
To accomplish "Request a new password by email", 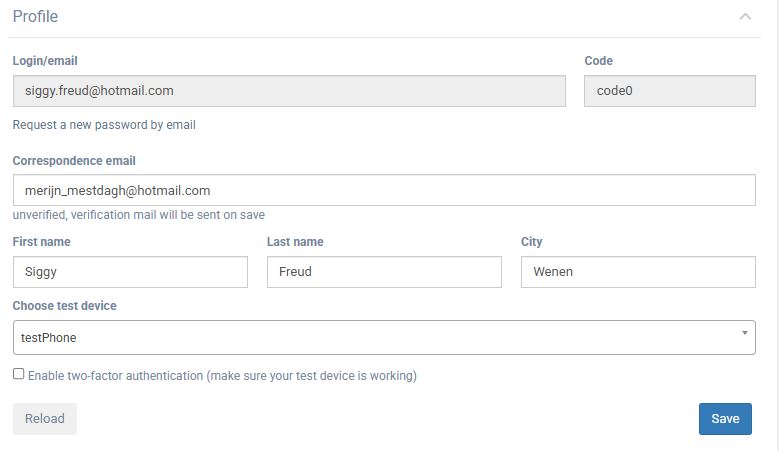I will point(104,125).
